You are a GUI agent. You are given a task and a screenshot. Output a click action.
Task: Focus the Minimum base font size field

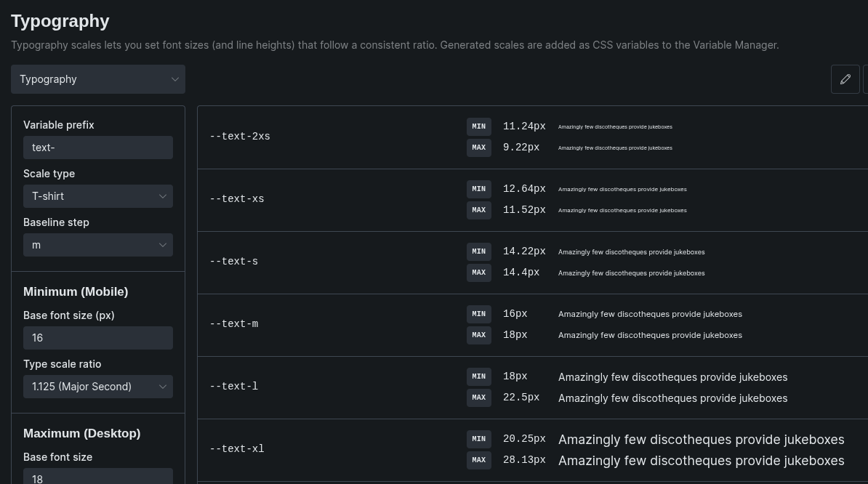(x=98, y=338)
